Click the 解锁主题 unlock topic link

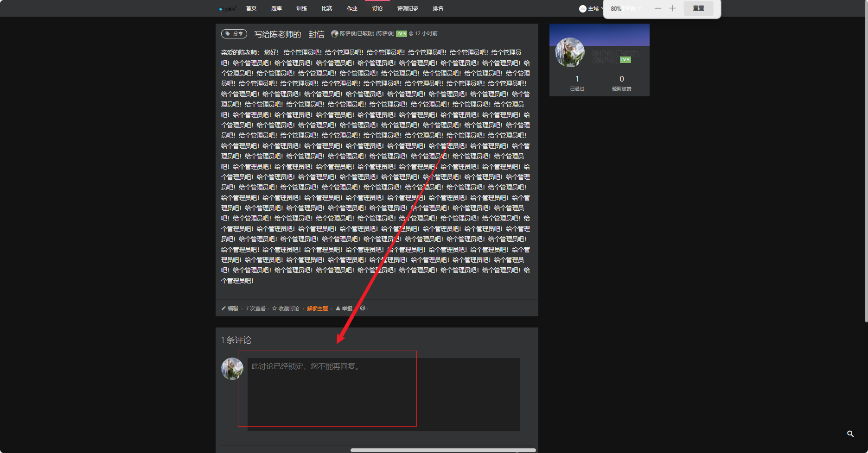[x=317, y=308]
